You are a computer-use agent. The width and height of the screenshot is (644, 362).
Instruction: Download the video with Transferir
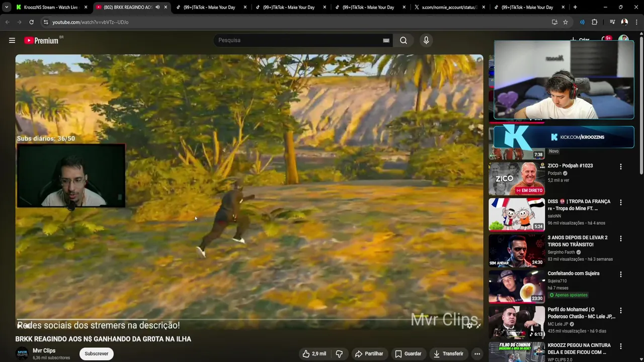coord(448,353)
